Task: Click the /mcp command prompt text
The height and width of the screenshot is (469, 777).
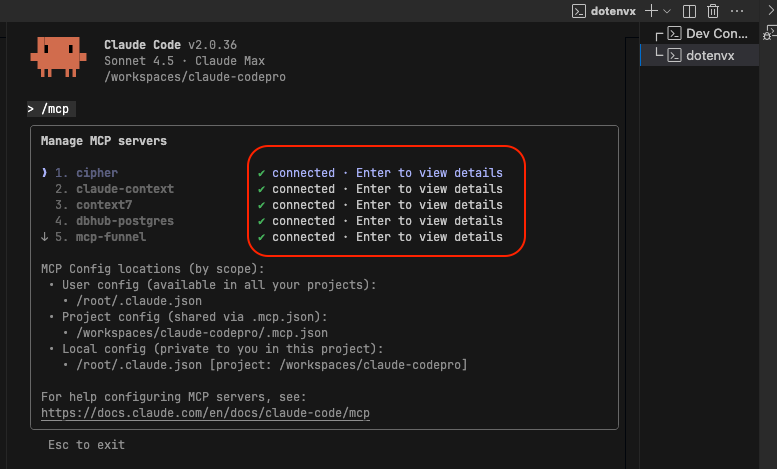Action: 55,109
